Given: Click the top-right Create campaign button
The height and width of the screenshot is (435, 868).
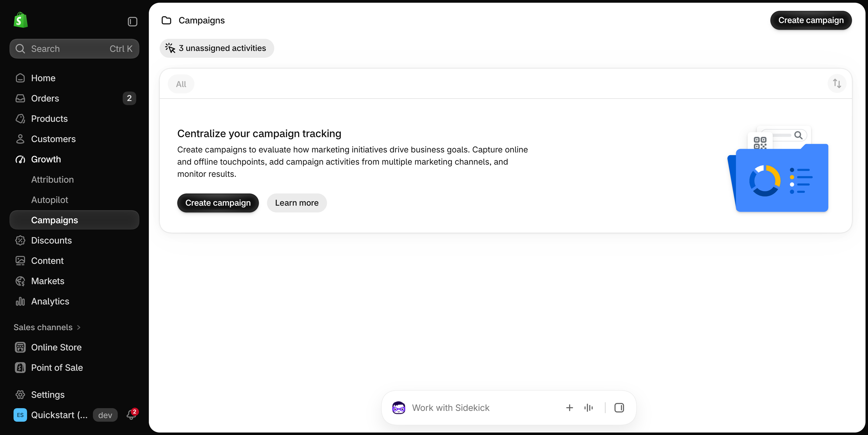Looking at the screenshot, I should coord(811,20).
